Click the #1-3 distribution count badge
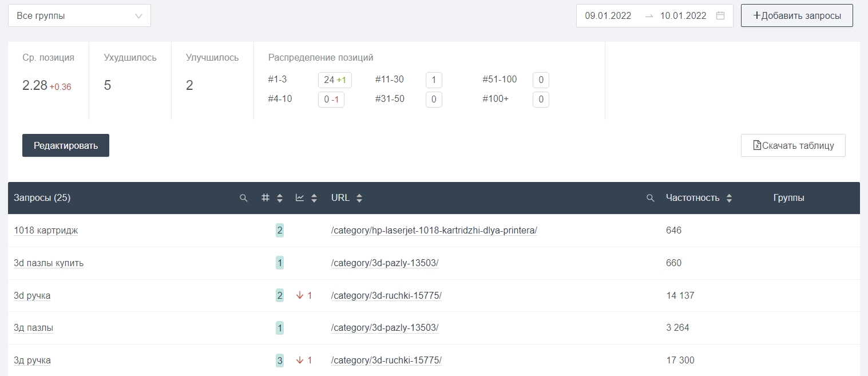The width and height of the screenshot is (868, 376). 335,80
